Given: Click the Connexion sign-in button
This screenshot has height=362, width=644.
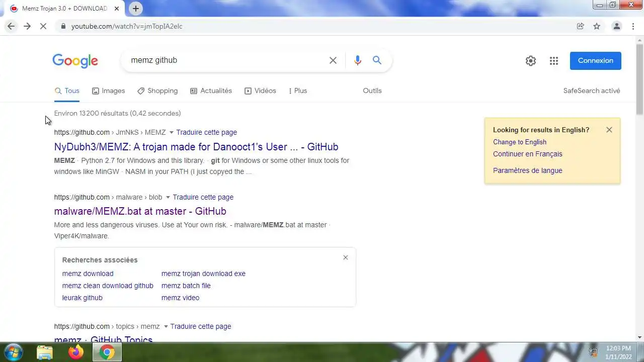Looking at the screenshot, I should coord(595,61).
